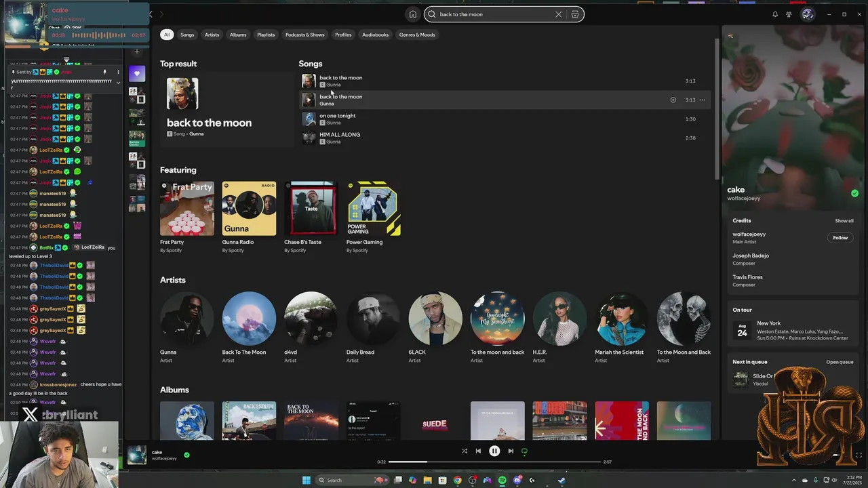This screenshot has height=488, width=868.
Task: Seek on the song progress bar
Action: pos(494,462)
